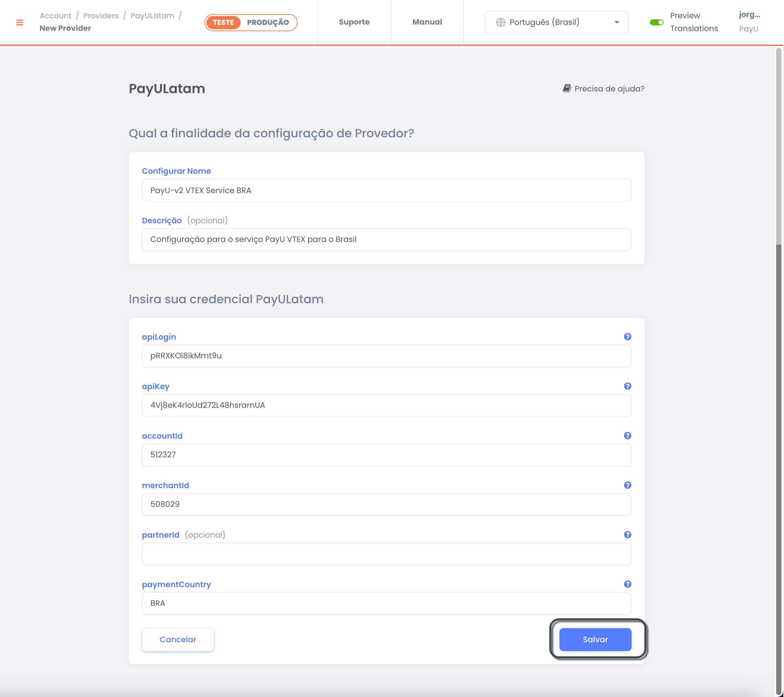
Task: Focus the apiKey input field
Action: tap(386, 405)
